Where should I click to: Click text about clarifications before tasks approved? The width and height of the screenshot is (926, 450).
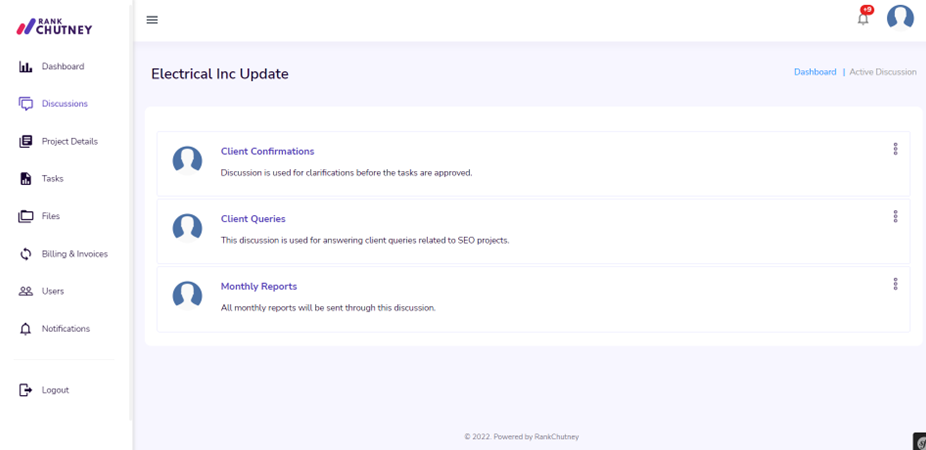347,173
